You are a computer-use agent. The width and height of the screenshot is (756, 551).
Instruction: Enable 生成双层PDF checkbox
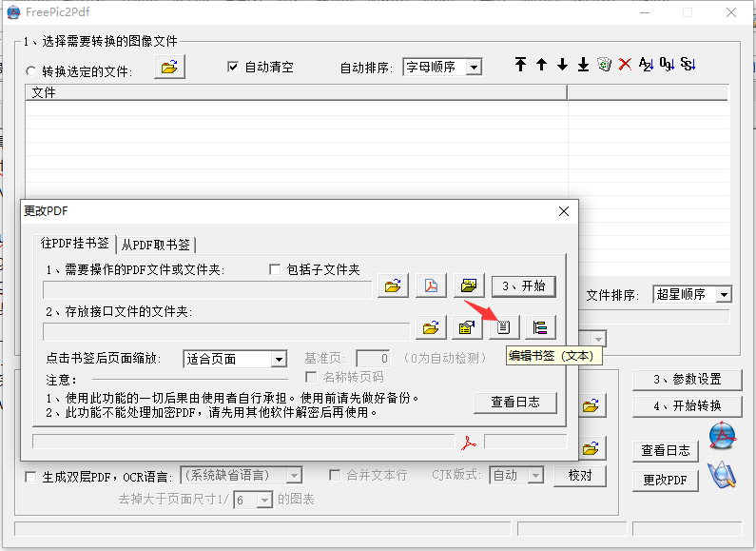tap(30, 477)
